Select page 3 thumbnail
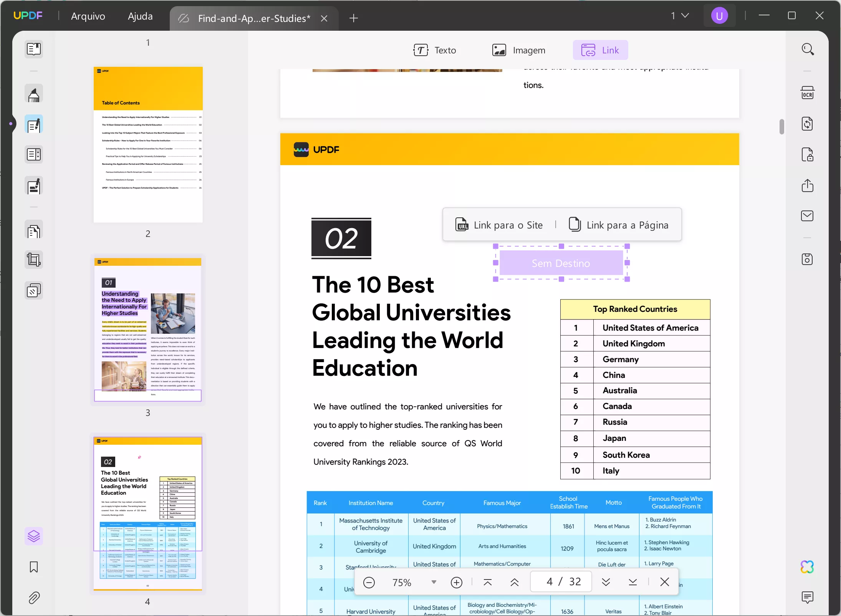This screenshot has width=841, height=616. (x=148, y=330)
